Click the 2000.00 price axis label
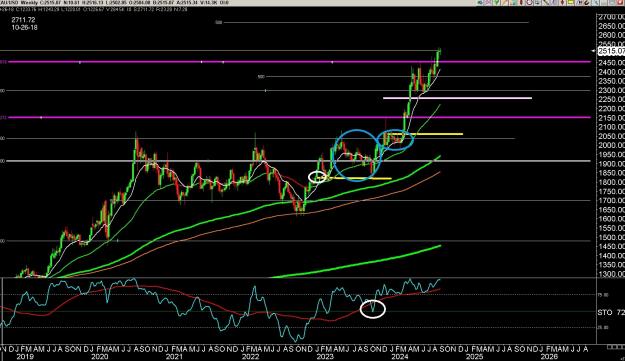The height and width of the screenshot is (361, 625). point(611,145)
